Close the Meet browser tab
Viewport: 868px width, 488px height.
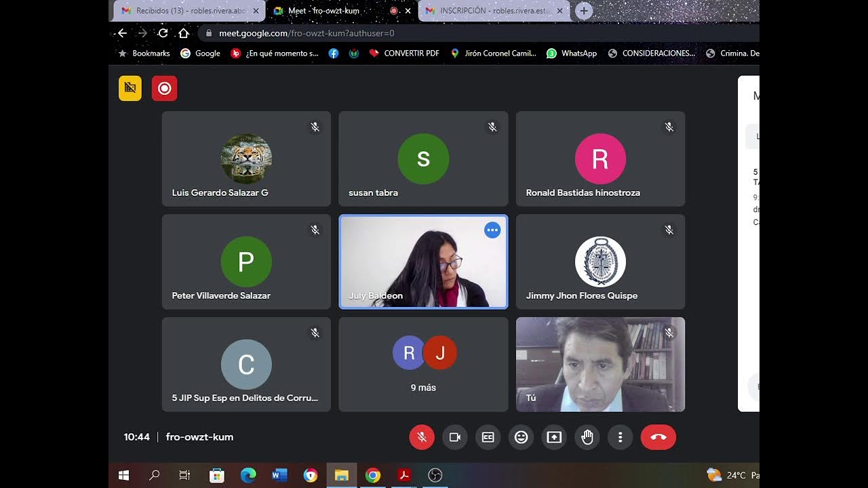(x=408, y=11)
